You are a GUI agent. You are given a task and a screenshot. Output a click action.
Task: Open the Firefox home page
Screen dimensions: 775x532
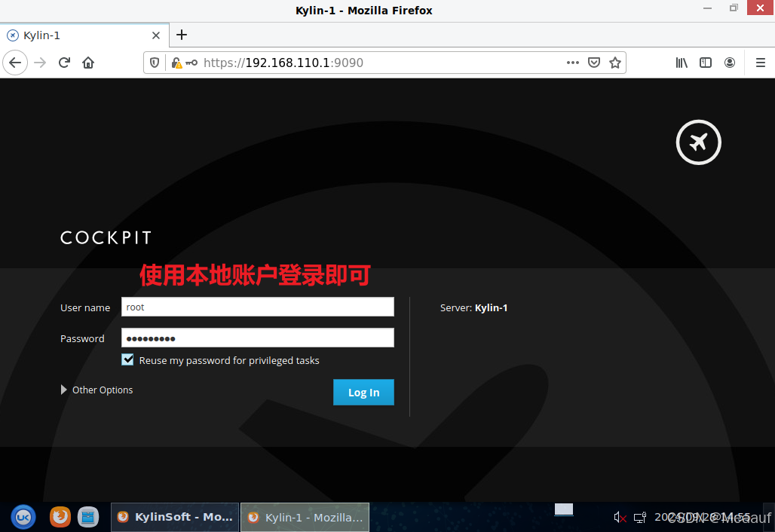click(x=88, y=63)
